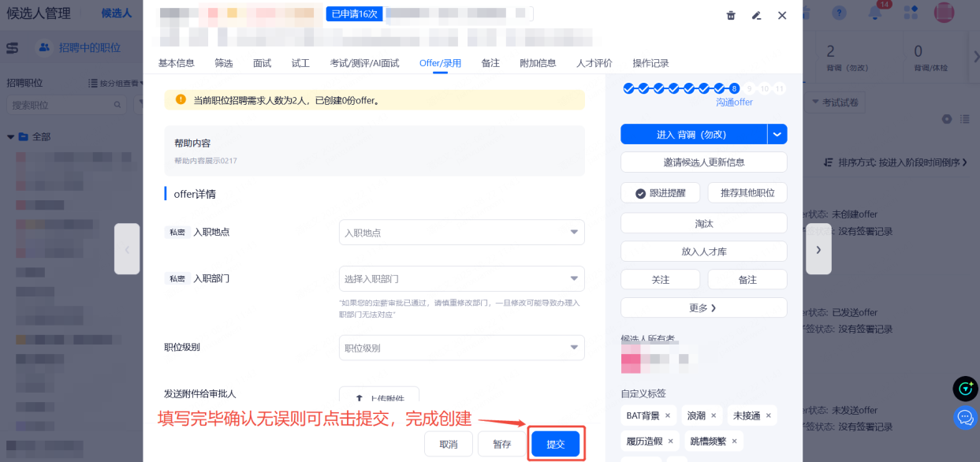
Task: Click the upload attachment button (上传附件)
Action: pos(379,398)
